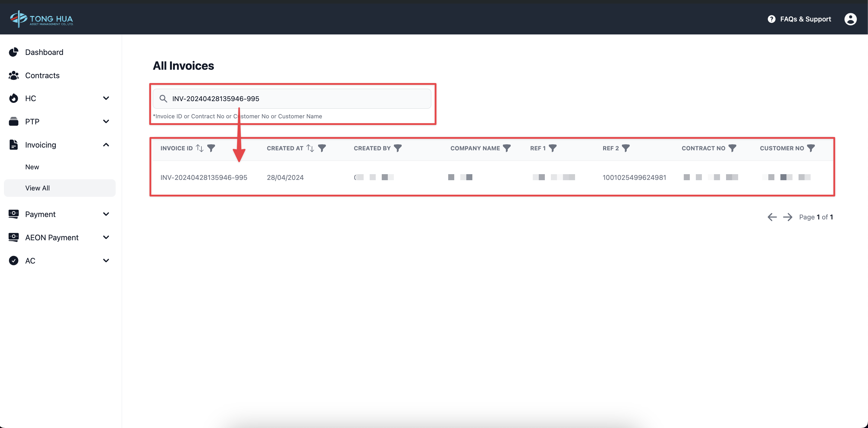Screen dimensions: 868x428
Task: Filter by Company Name funnel icon
Action: click(x=507, y=148)
